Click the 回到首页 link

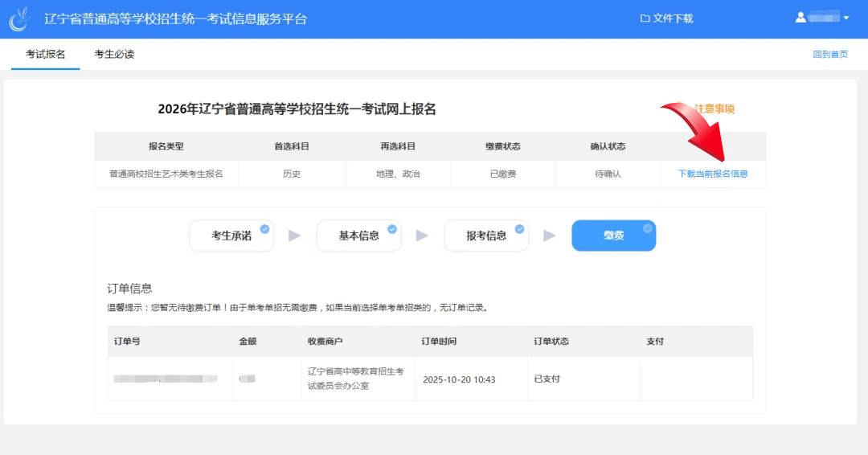click(830, 55)
